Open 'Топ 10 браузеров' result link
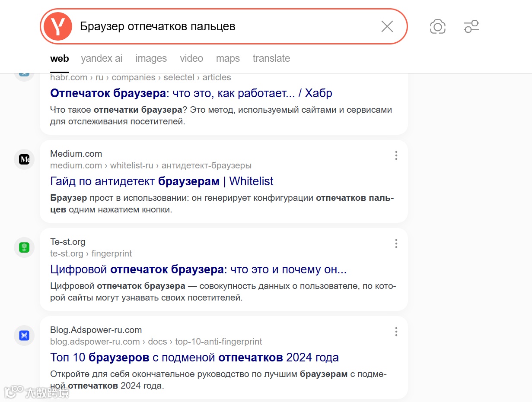Screen dimensions: 532x402 194,358
